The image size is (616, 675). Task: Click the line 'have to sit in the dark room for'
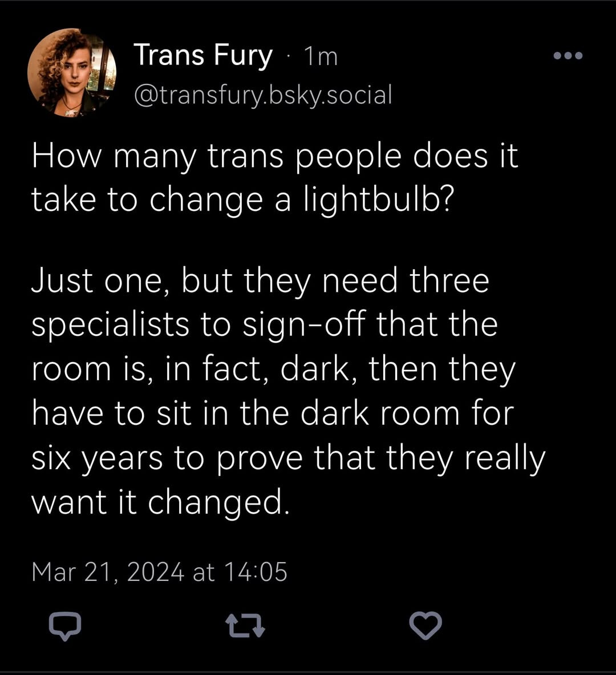[273, 413]
